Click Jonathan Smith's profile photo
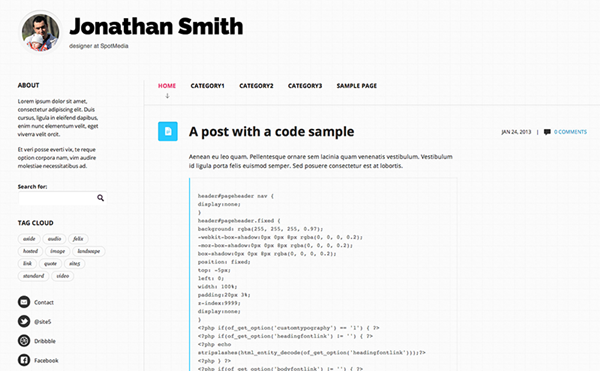600x371 pixels. [40, 32]
